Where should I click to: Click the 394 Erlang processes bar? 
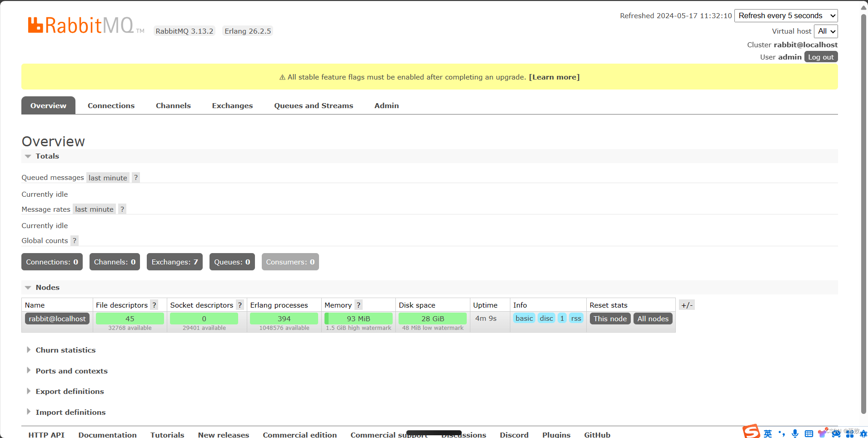coord(284,319)
